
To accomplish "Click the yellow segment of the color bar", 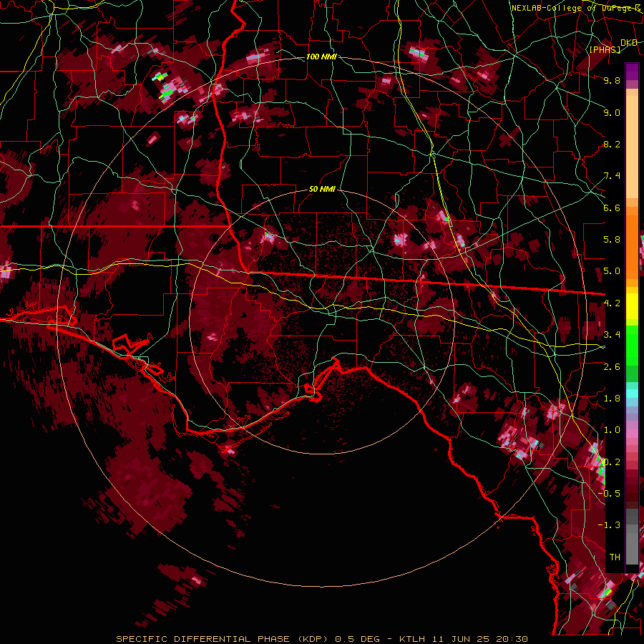I will click(x=632, y=306).
